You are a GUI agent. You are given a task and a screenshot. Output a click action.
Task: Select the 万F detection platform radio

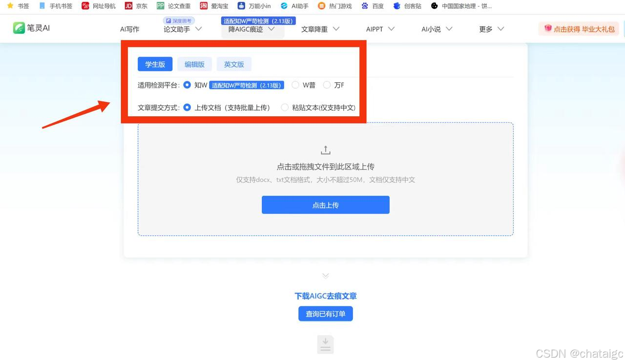pos(327,85)
